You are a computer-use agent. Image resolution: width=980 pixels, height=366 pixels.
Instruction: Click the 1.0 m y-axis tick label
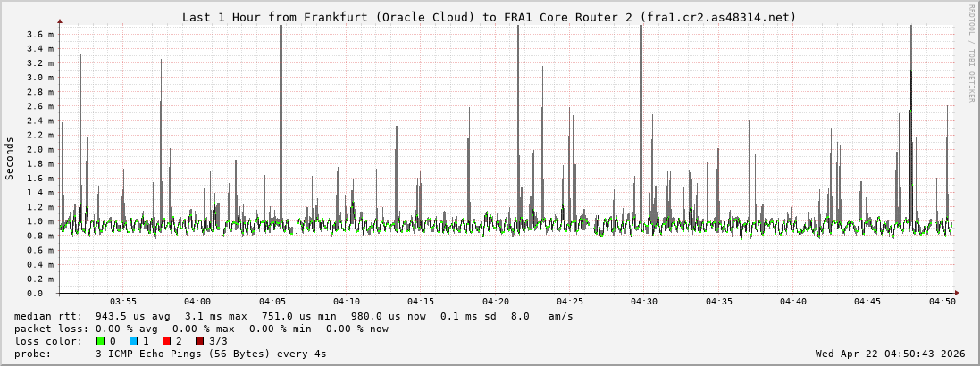click(40, 221)
